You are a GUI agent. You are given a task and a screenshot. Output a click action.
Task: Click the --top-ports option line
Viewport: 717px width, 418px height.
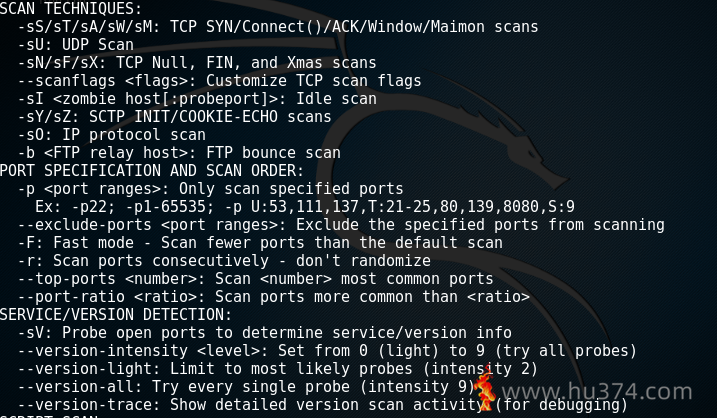256,279
